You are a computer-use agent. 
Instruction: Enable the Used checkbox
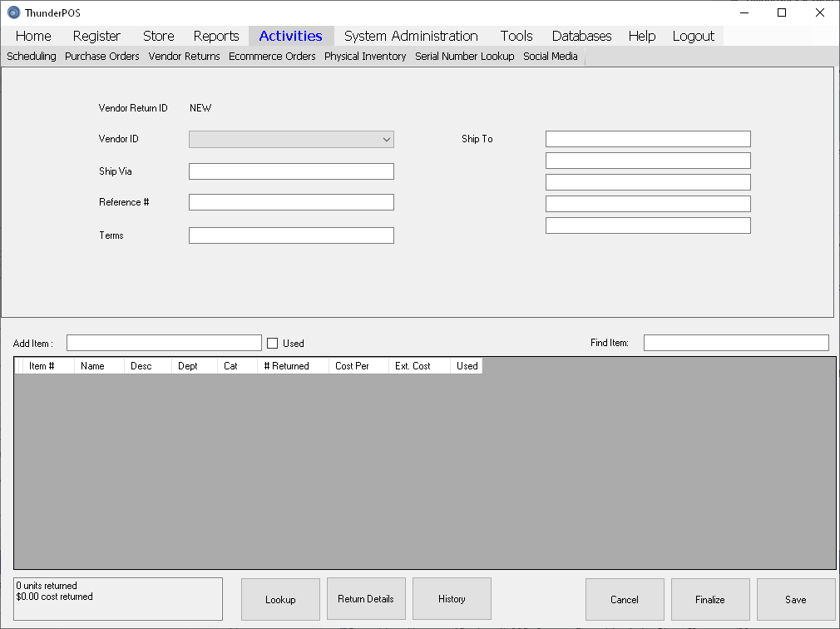point(272,343)
